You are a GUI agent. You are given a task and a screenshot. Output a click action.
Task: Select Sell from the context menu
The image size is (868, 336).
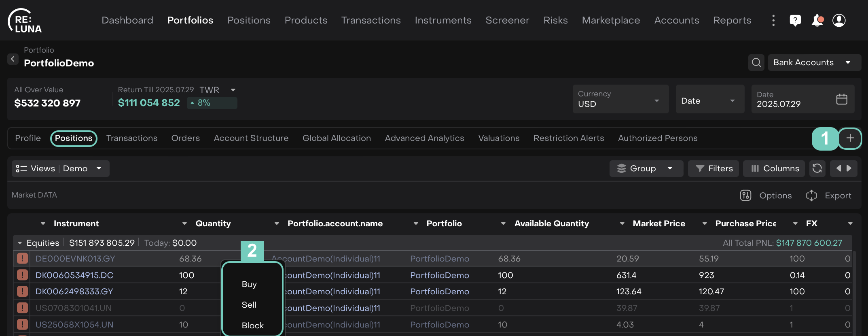click(249, 305)
